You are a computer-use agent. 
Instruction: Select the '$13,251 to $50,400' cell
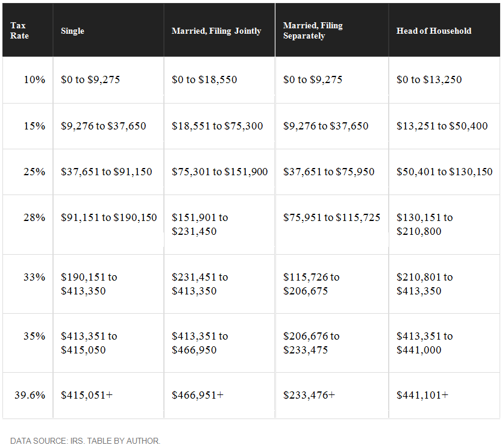click(x=442, y=126)
